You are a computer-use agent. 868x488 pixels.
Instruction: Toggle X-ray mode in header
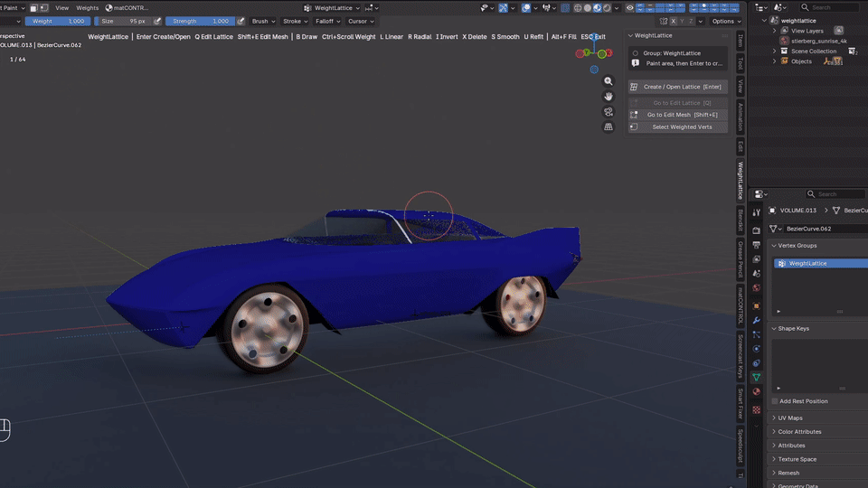(x=565, y=8)
